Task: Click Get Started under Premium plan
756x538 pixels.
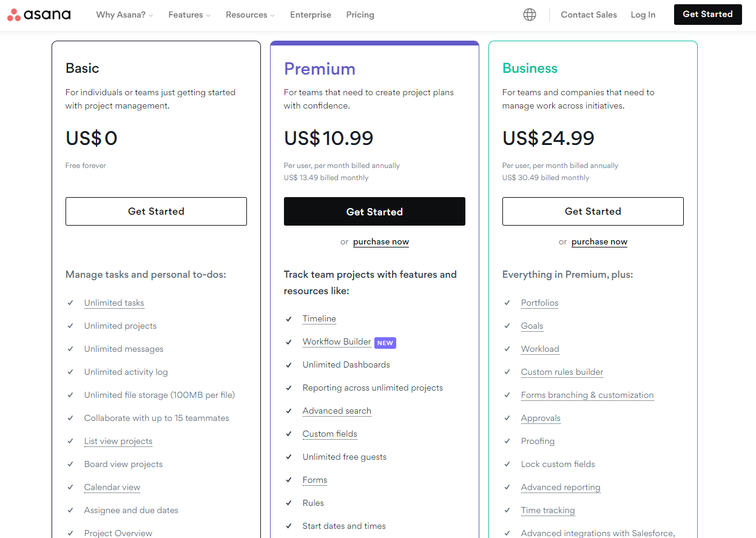Action: (x=374, y=212)
